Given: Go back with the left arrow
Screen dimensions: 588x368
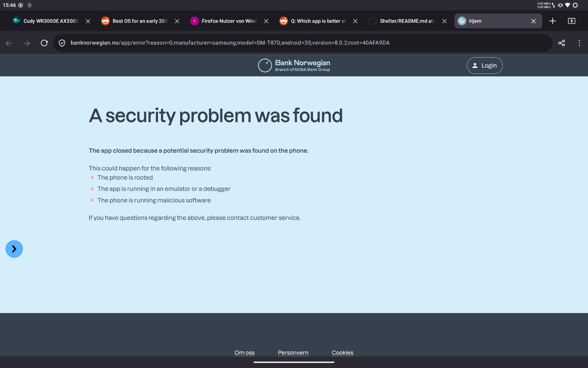Looking at the screenshot, I should click(x=9, y=43).
